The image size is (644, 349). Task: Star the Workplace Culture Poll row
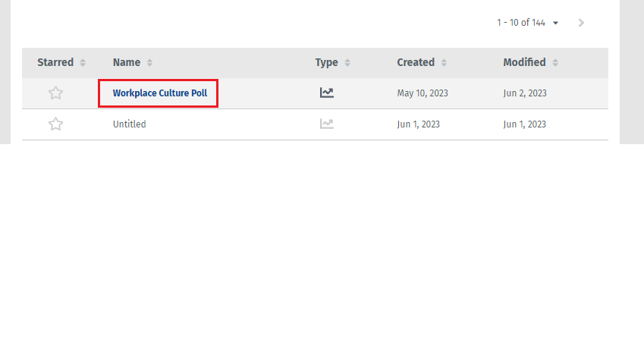point(55,93)
